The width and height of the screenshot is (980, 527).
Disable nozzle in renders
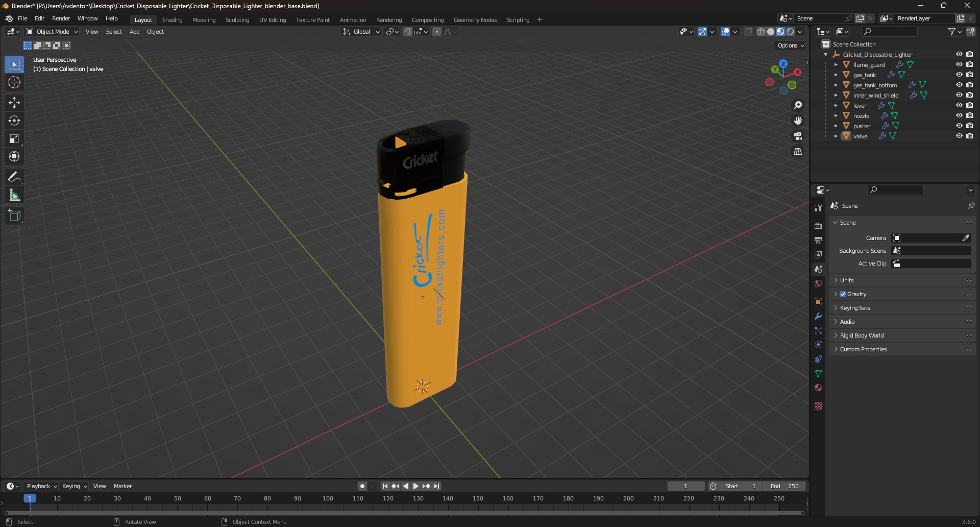point(969,116)
